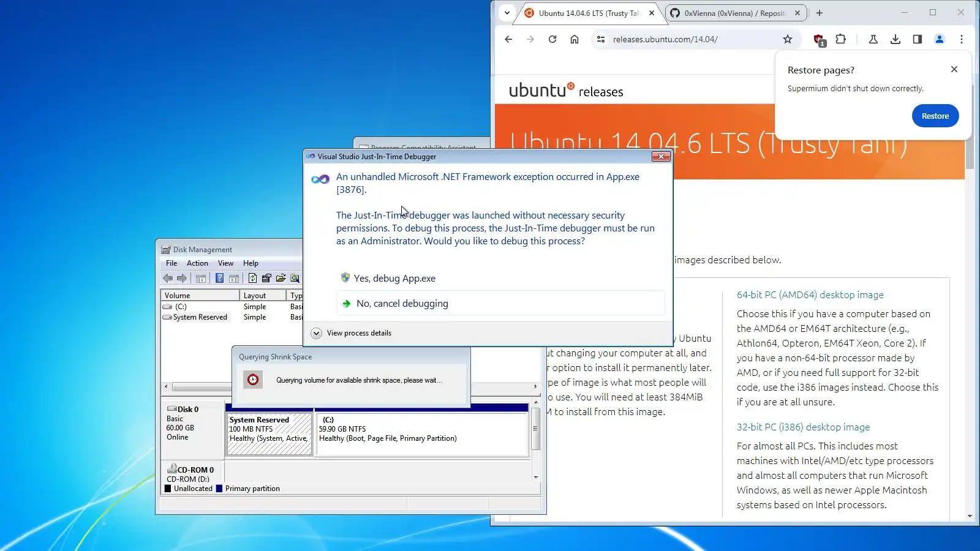Viewport: 980px width, 551px height.
Task: Open the Chrome Labs flask icon
Action: coord(873,39)
